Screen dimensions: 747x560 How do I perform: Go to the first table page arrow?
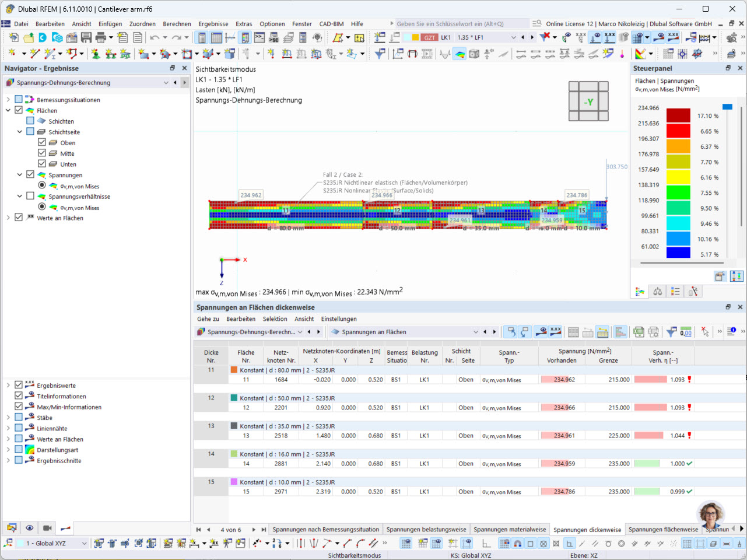(198, 530)
